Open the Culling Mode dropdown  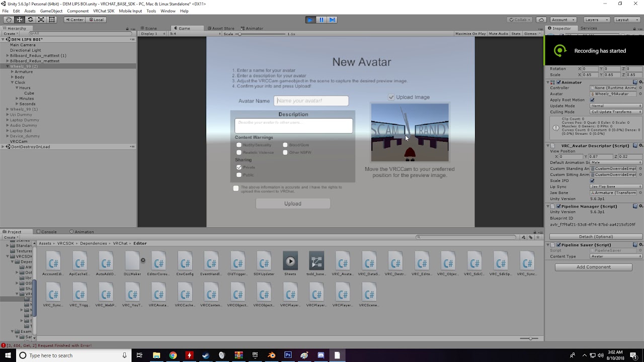point(616,112)
